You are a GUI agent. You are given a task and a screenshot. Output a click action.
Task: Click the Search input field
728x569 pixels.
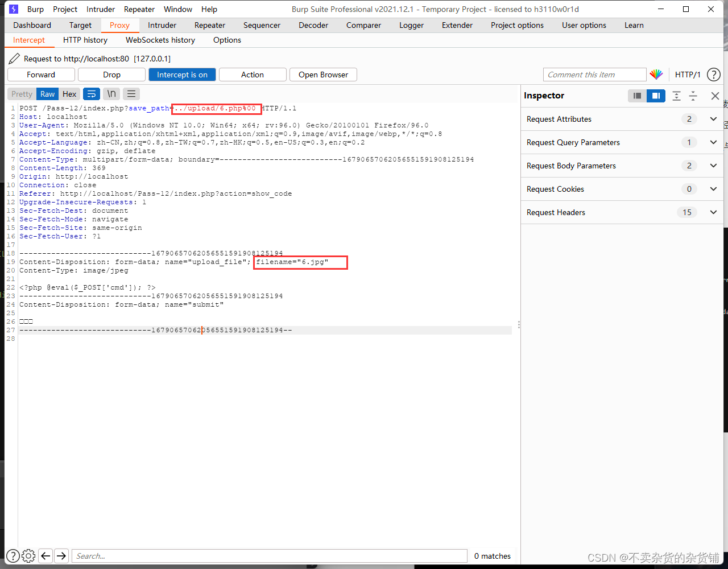click(x=270, y=556)
